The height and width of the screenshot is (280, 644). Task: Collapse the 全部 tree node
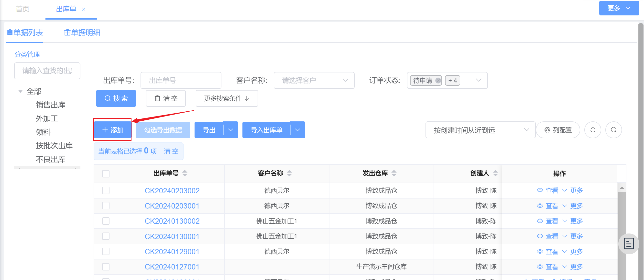click(x=21, y=91)
